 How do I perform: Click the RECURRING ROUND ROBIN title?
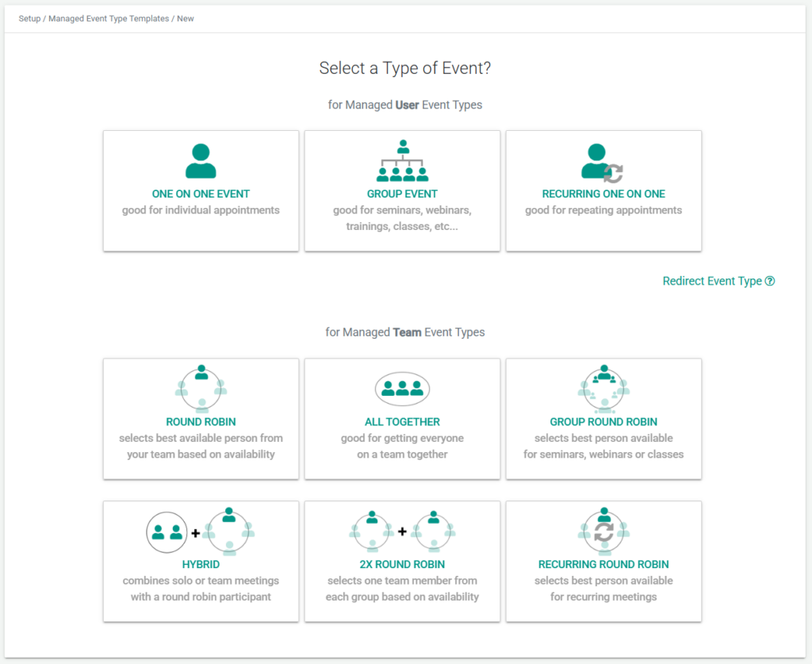[603, 565]
